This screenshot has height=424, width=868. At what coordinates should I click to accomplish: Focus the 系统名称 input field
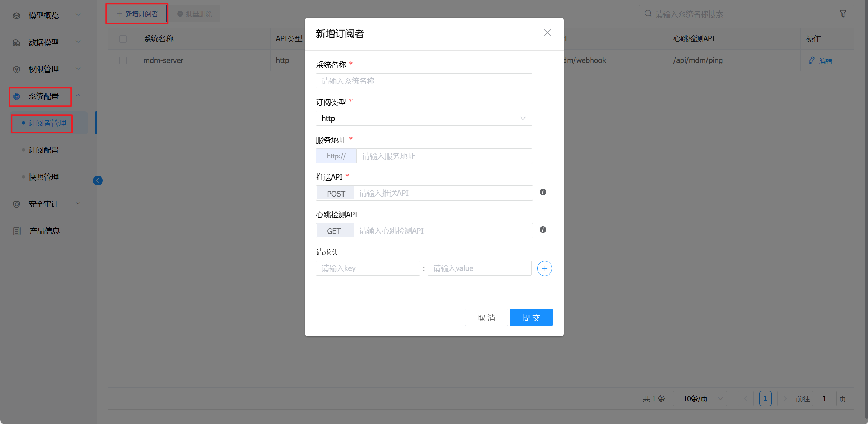[x=424, y=81]
